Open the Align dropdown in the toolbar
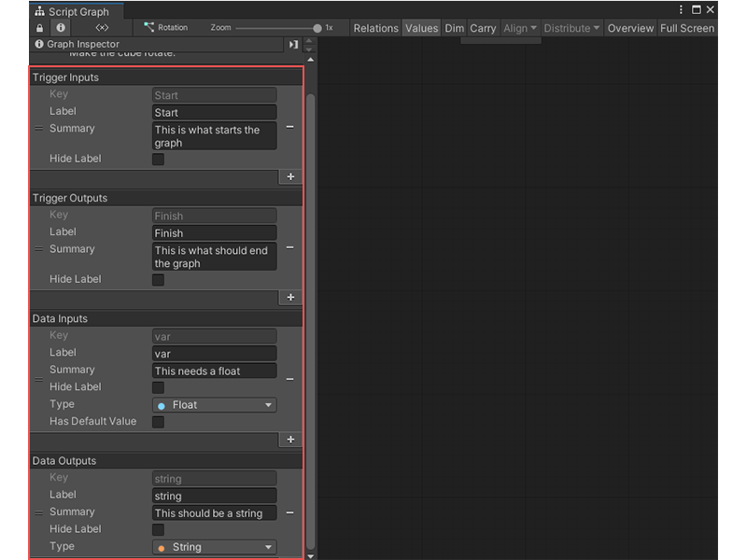747x560 pixels. click(x=519, y=28)
